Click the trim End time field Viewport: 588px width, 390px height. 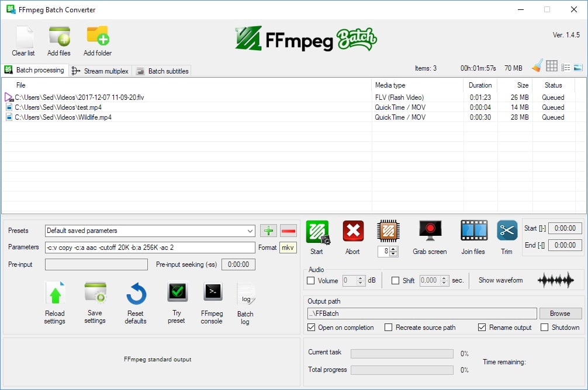click(565, 245)
